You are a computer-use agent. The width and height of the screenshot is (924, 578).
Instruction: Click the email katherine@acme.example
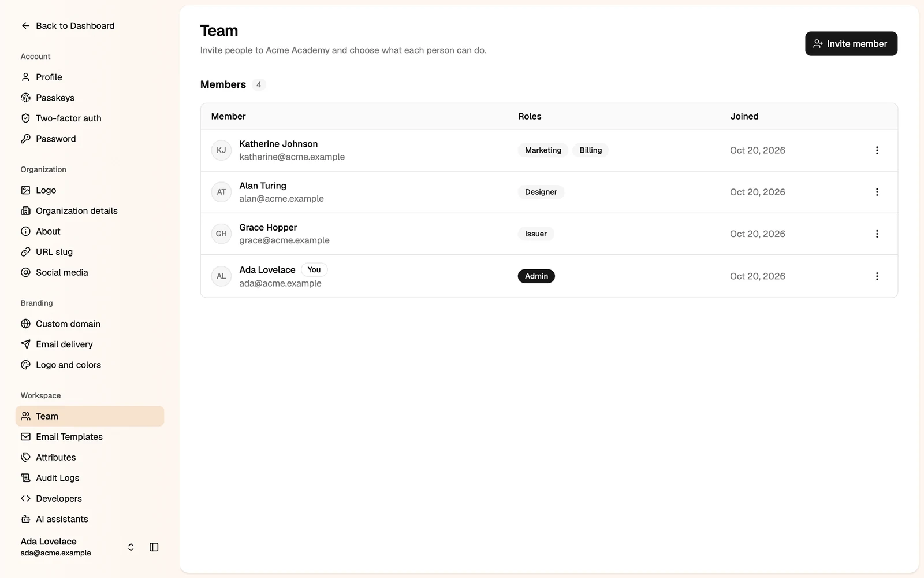pyautogui.click(x=292, y=157)
